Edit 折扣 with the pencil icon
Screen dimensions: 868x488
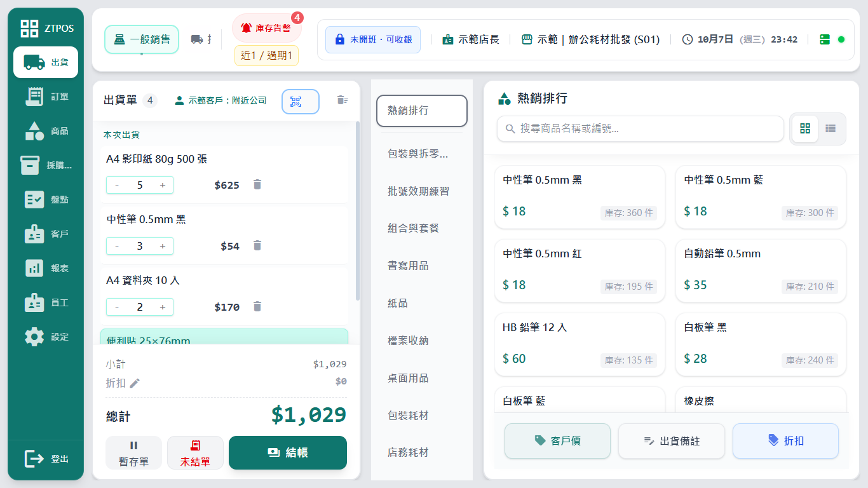[x=135, y=383]
